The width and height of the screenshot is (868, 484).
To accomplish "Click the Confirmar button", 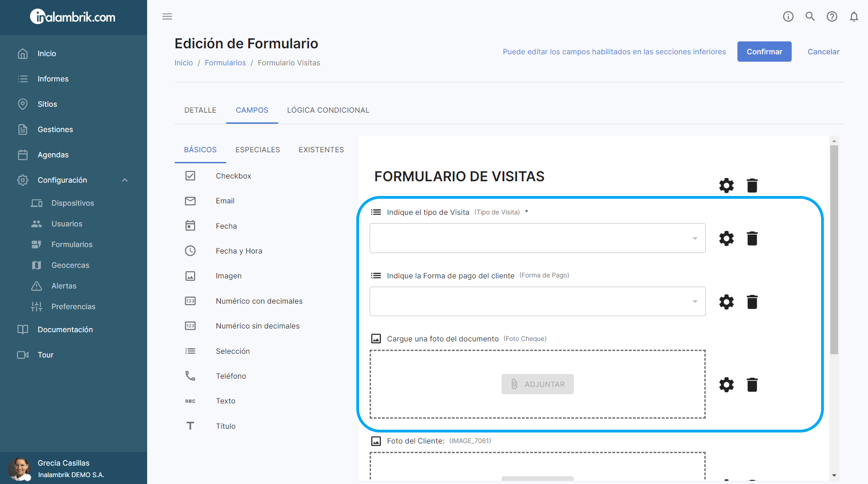I will (x=764, y=52).
